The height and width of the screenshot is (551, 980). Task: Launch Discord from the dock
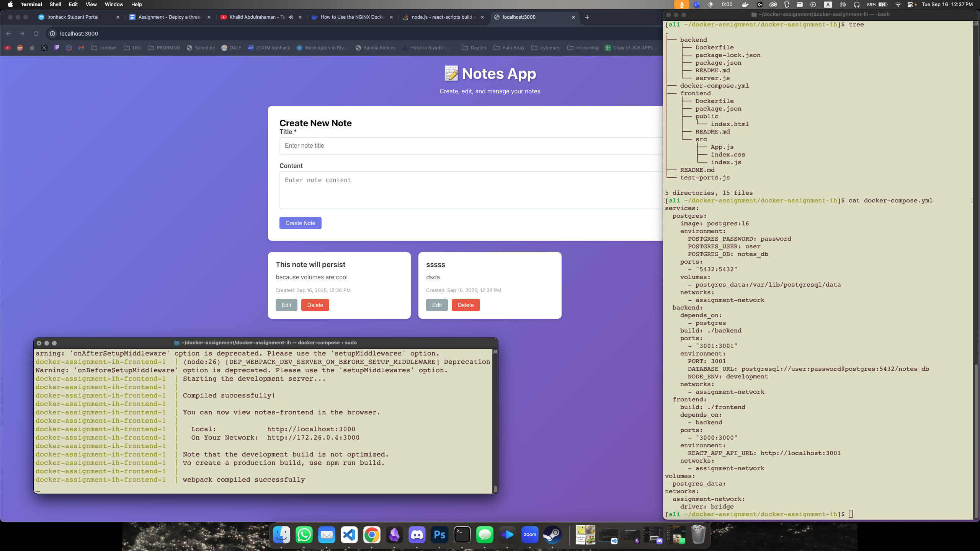[417, 535]
